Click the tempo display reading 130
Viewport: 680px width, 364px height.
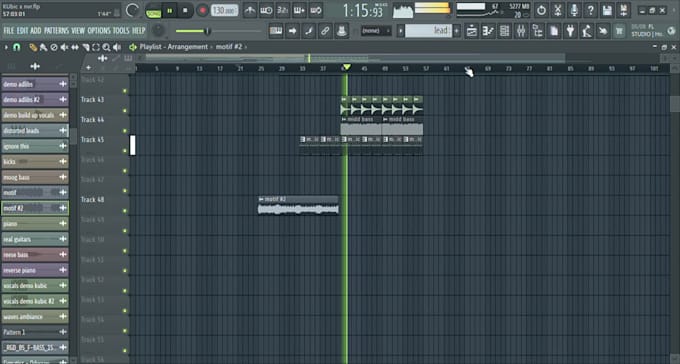pos(224,10)
